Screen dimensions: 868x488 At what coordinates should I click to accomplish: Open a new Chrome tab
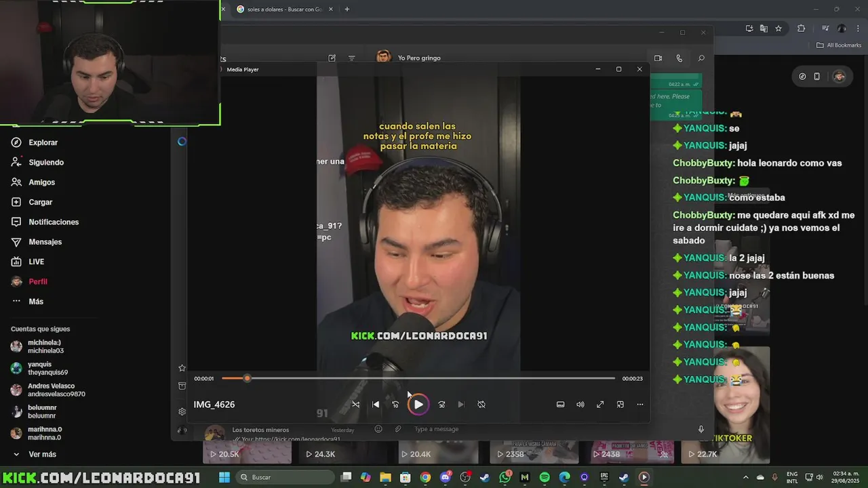tap(347, 9)
